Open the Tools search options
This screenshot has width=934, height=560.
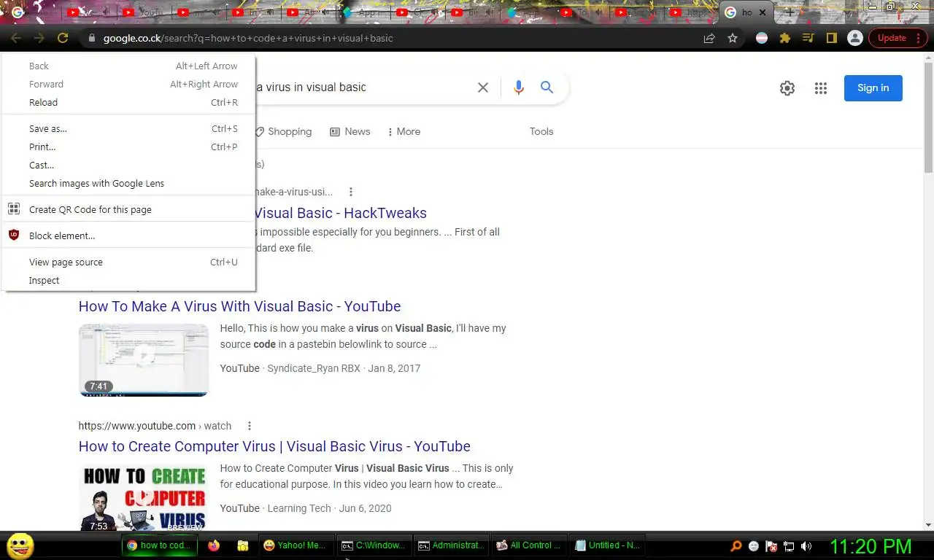(541, 131)
